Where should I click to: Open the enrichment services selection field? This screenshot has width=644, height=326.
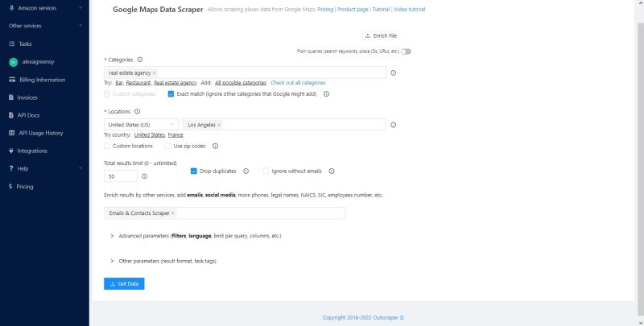click(225, 213)
